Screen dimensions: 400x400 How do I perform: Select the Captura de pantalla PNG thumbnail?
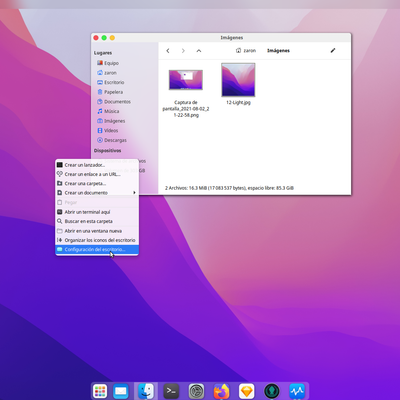coord(186,80)
